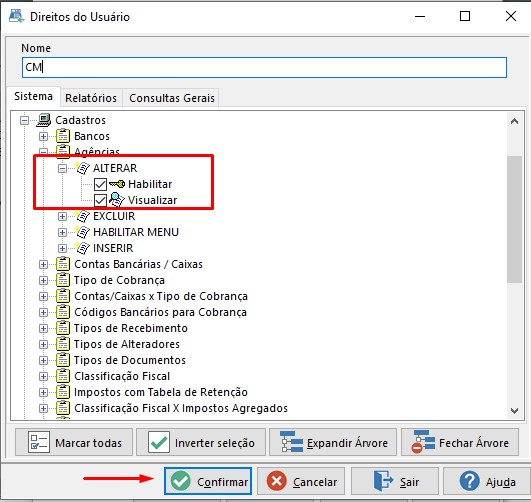Screen dimensions: 531x502
Task: Click the Direitos do Usuário title bar icon
Action: pyautogui.click(x=17, y=17)
